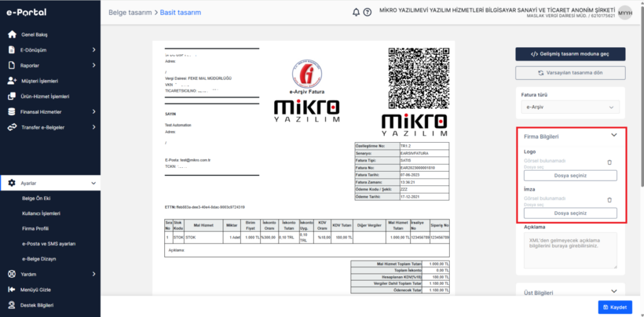Click the E-Dönüşüm document icon
Image resolution: width=644 pixels, height=317 pixels.
coord(12,50)
